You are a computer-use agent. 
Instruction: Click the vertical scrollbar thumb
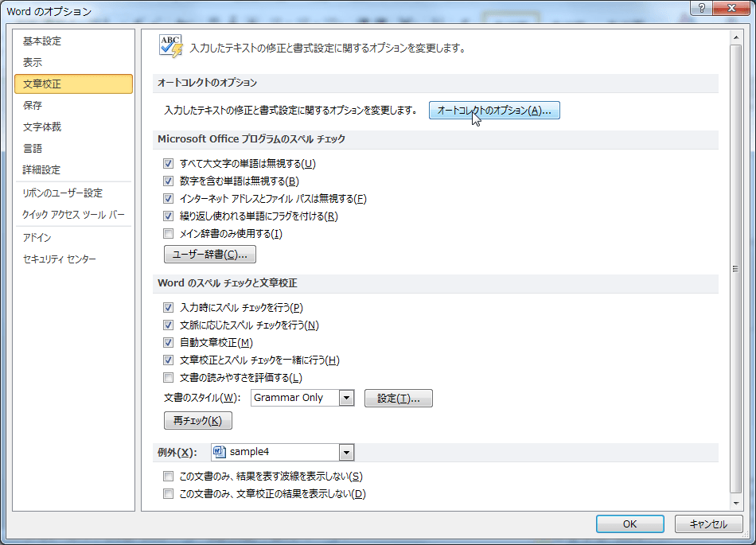tap(736, 269)
